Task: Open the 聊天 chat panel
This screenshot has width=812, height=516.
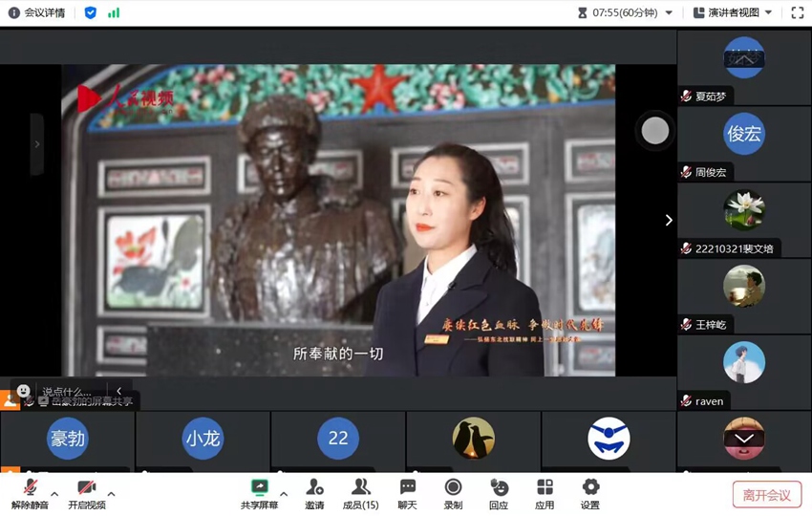Action: coord(408,493)
